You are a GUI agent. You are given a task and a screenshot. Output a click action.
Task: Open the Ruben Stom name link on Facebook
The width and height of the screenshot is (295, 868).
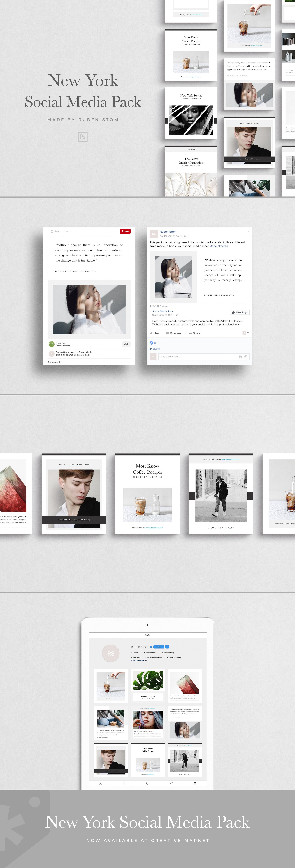168,232
